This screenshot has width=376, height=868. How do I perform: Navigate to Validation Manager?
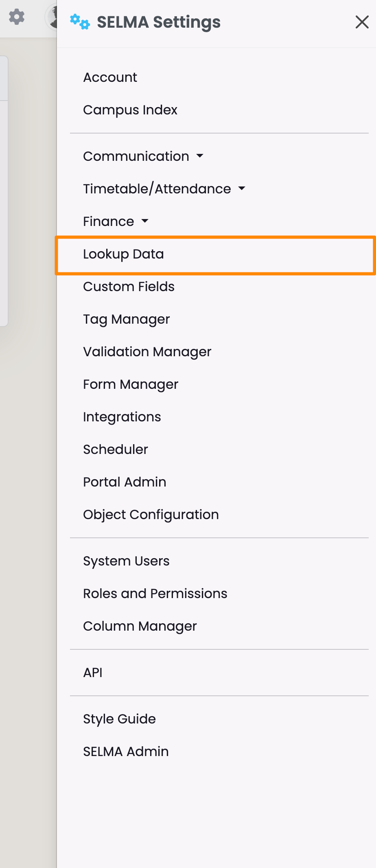[147, 352]
